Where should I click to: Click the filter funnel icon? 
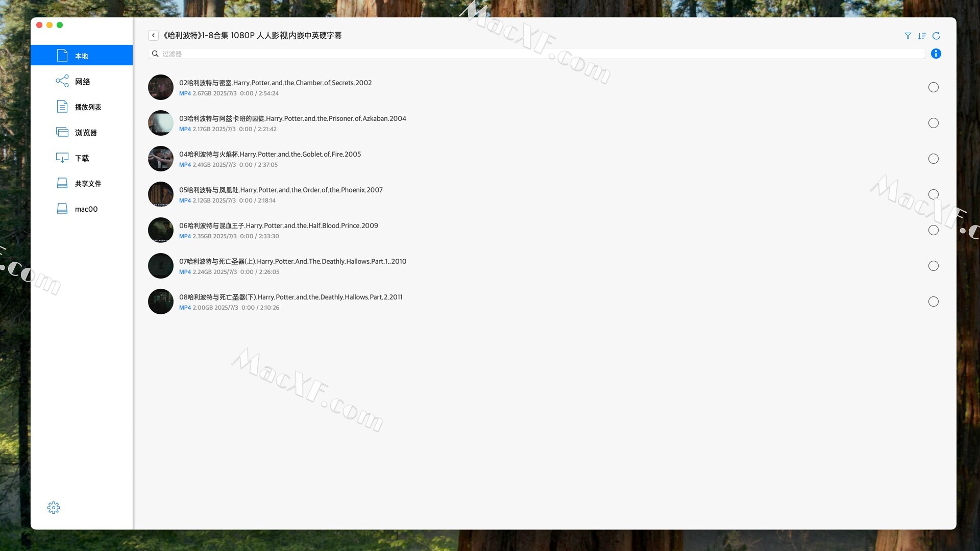tap(908, 36)
